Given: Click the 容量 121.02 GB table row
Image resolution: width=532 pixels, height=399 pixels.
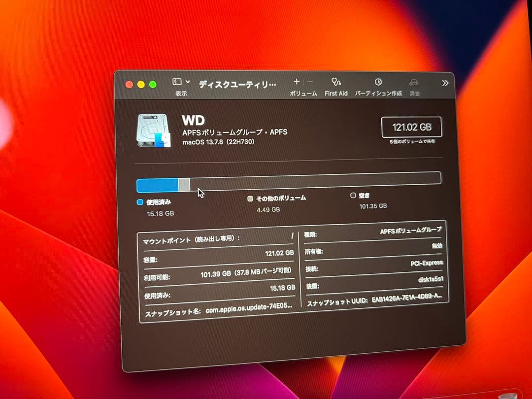Looking at the screenshot, I should 219,257.
